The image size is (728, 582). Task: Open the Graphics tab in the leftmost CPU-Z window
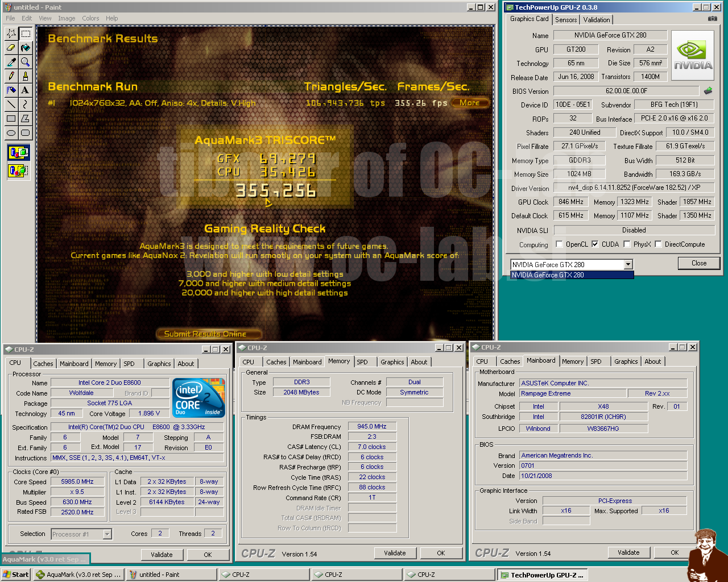point(159,364)
